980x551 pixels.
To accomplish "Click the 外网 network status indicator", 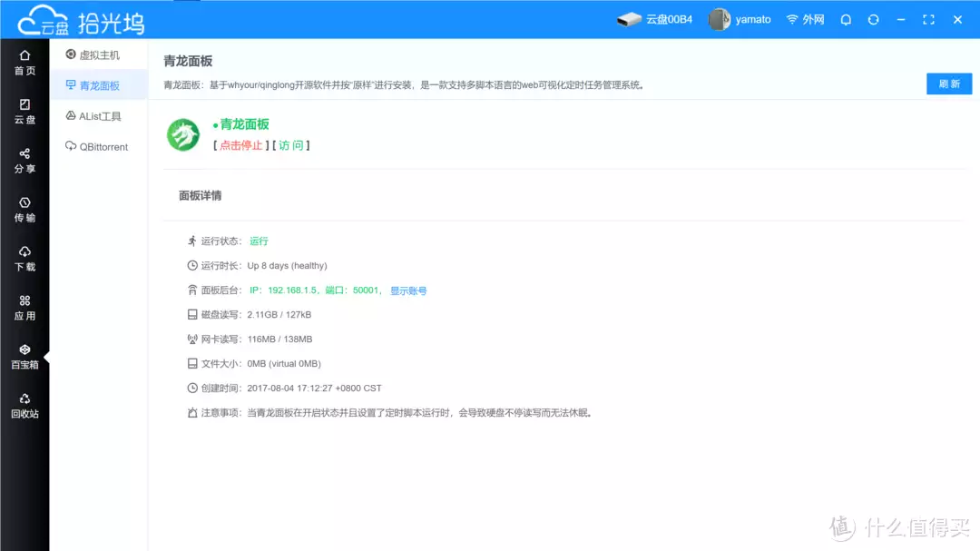I will (805, 19).
